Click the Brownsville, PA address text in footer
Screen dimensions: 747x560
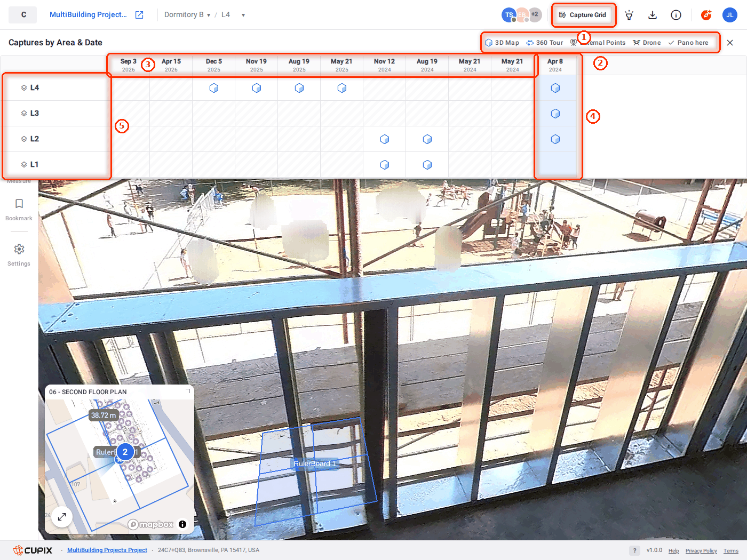click(x=209, y=550)
